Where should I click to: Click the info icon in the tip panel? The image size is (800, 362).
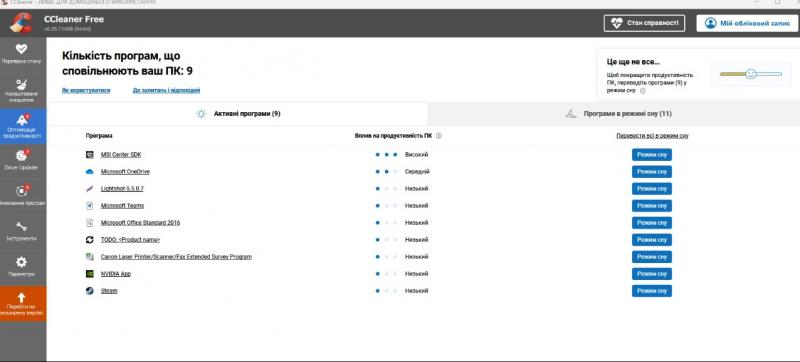(x=643, y=91)
